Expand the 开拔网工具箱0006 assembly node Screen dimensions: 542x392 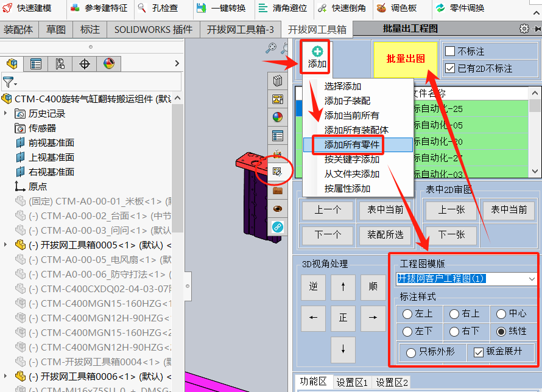pyautogui.click(x=5, y=376)
